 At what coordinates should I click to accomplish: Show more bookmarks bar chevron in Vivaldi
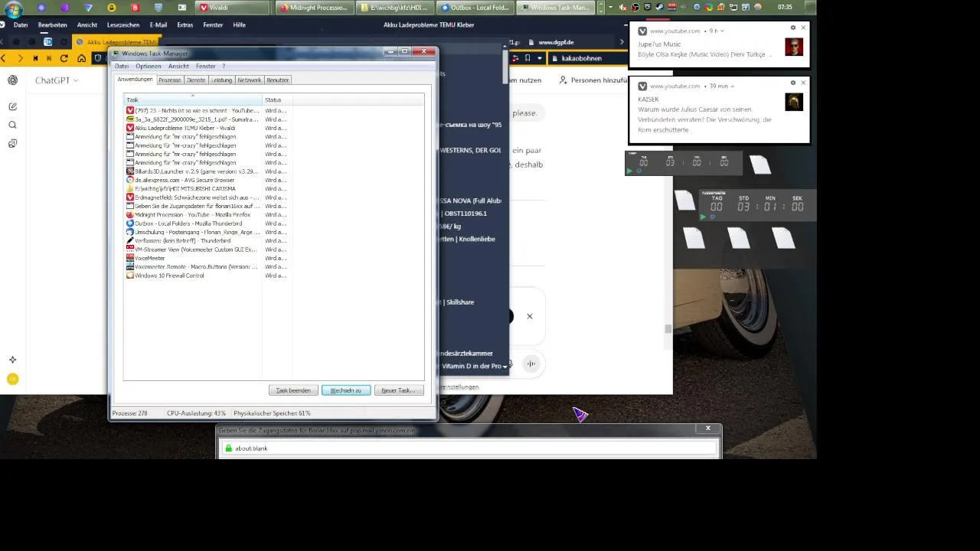(622, 42)
